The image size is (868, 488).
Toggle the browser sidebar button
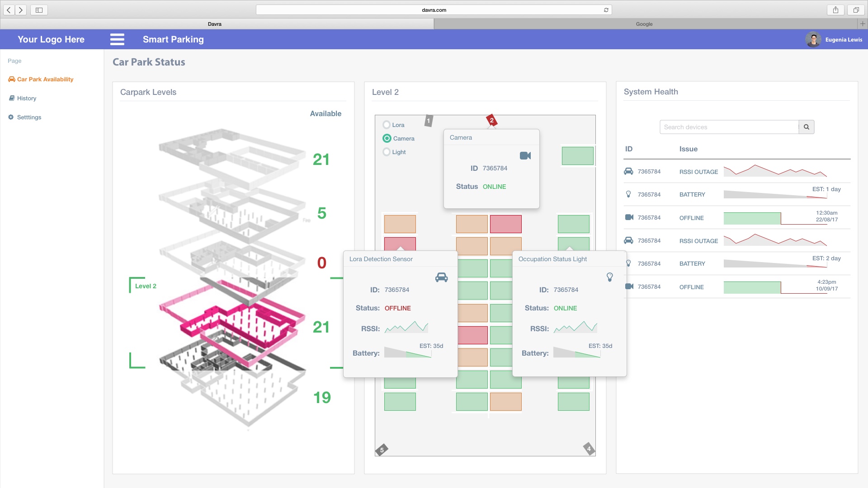point(39,10)
